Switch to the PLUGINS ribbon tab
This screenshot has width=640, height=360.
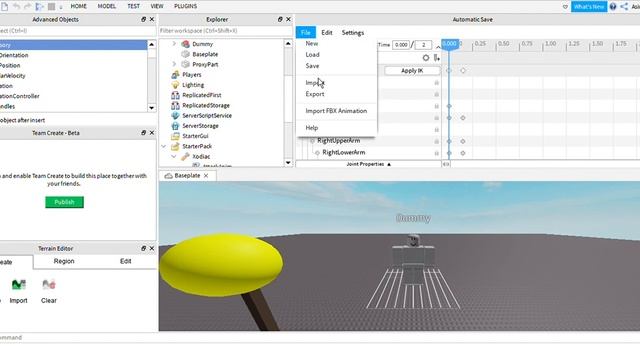[x=185, y=7]
